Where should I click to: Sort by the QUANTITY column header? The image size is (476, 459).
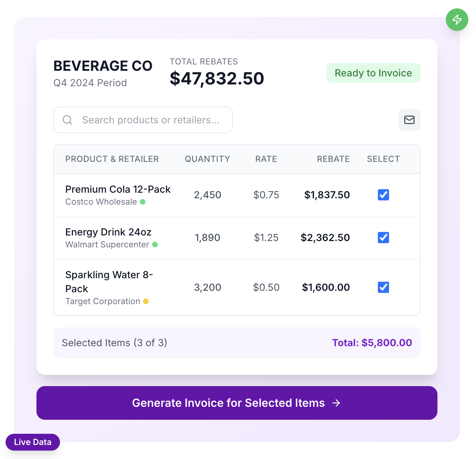(x=207, y=159)
